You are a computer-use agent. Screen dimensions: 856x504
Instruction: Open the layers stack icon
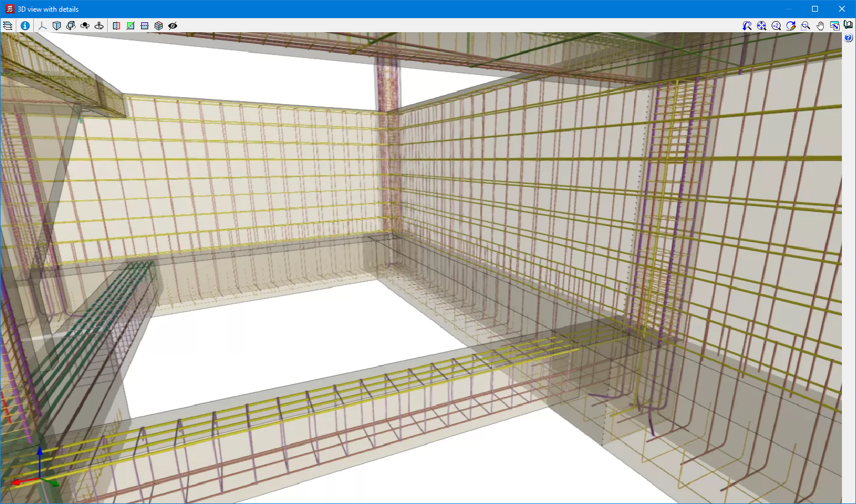click(8, 26)
